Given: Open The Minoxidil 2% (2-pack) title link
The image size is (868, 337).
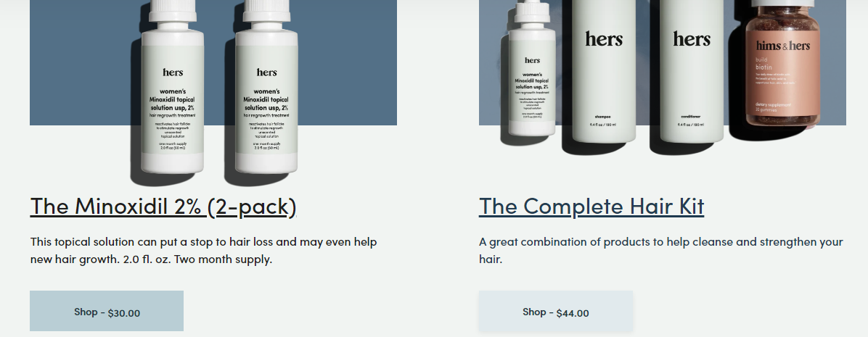Looking at the screenshot, I should tap(163, 207).
